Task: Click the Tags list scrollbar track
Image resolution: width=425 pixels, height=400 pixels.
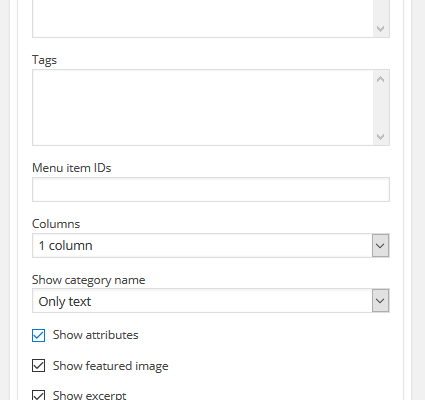Action: [x=381, y=108]
